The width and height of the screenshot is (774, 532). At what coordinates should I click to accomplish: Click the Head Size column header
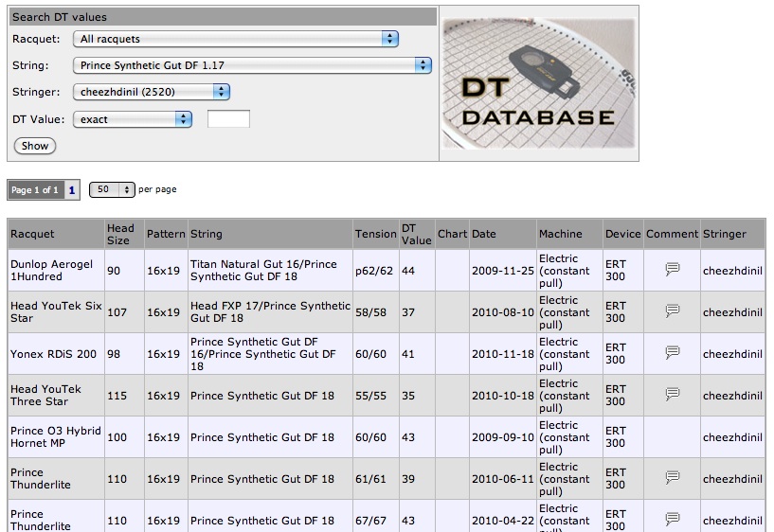click(x=121, y=234)
